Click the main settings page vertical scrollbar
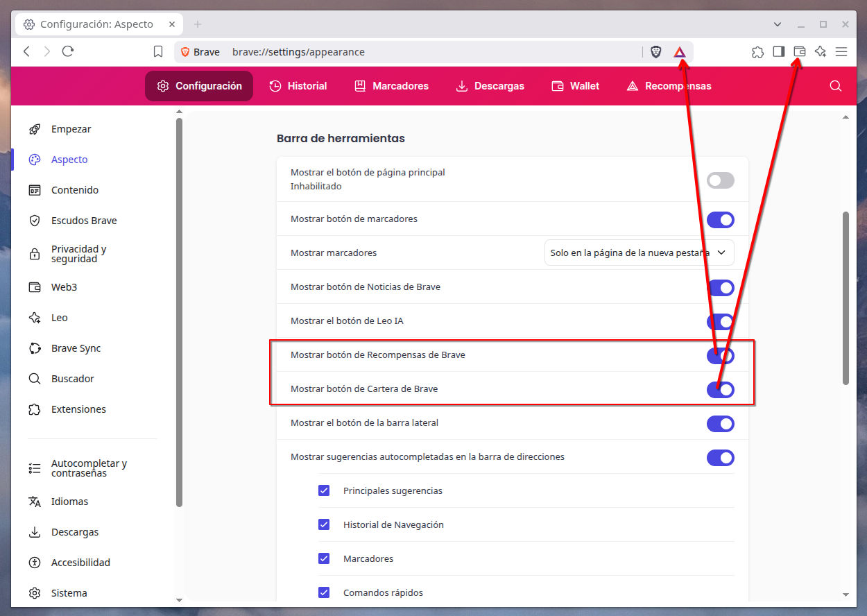The height and width of the screenshot is (616, 867). [x=845, y=298]
